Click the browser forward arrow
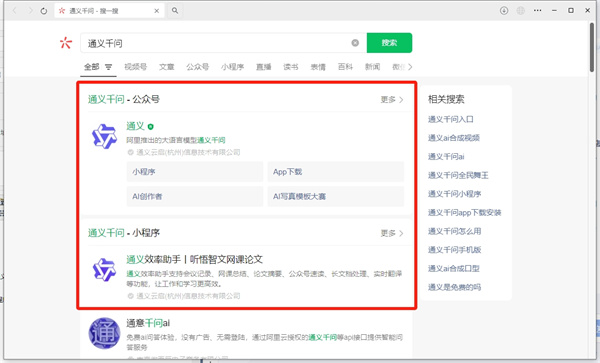 tap(30, 11)
